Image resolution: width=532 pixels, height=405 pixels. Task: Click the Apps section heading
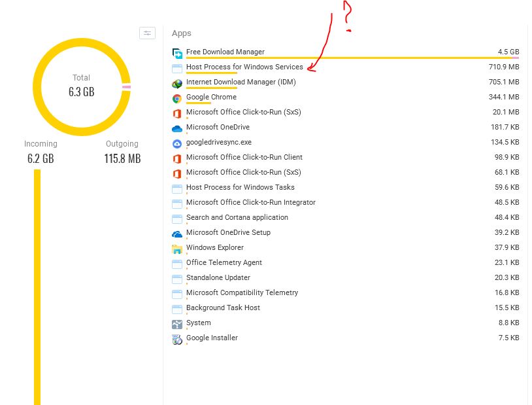182,33
